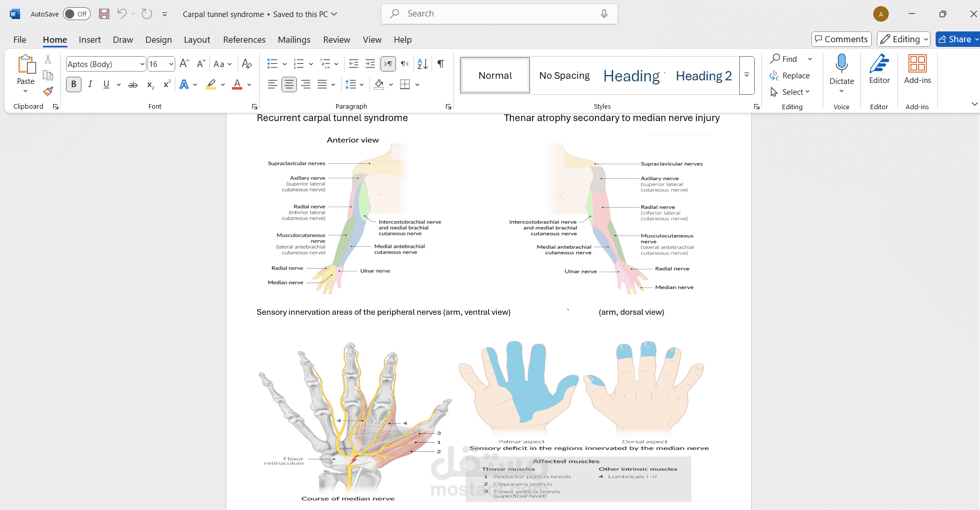
Task: Expand the numbering list dropdown
Action: tap(311, 64)
